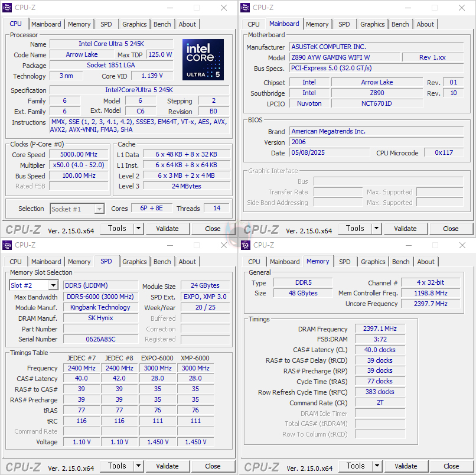Select Serial Number '0626A85C'
Image resolution: width=476 pixels, height=475 pixels.
[x=100, y=339]
